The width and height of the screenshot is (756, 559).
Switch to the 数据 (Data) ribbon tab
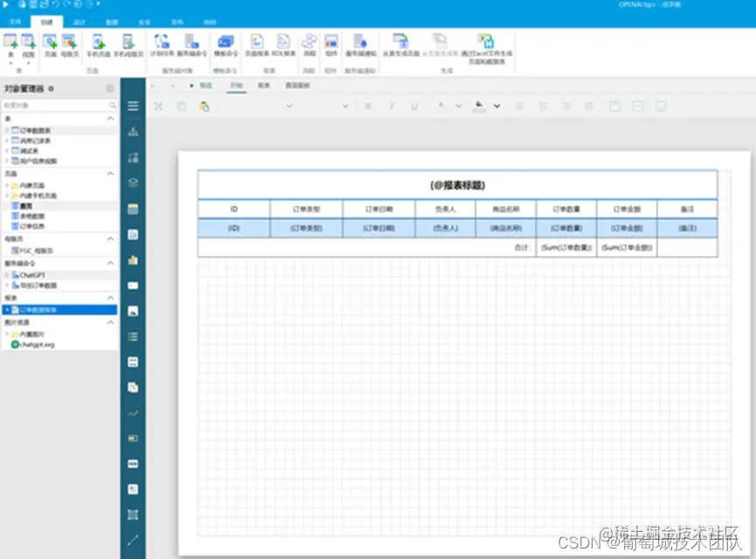pyautogui.click(x=112, y=22)
